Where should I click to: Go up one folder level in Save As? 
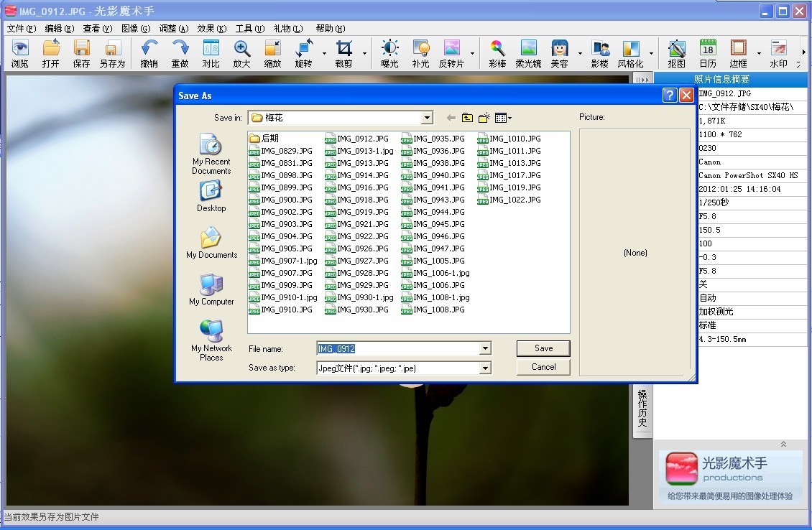tap(467, 118)
